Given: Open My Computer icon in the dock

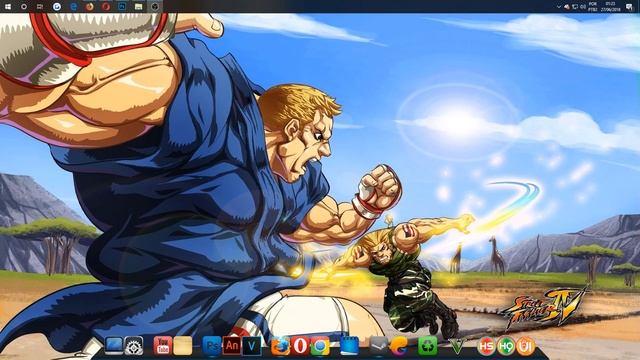Looking at the screenshot, I should tap(114, 346).
